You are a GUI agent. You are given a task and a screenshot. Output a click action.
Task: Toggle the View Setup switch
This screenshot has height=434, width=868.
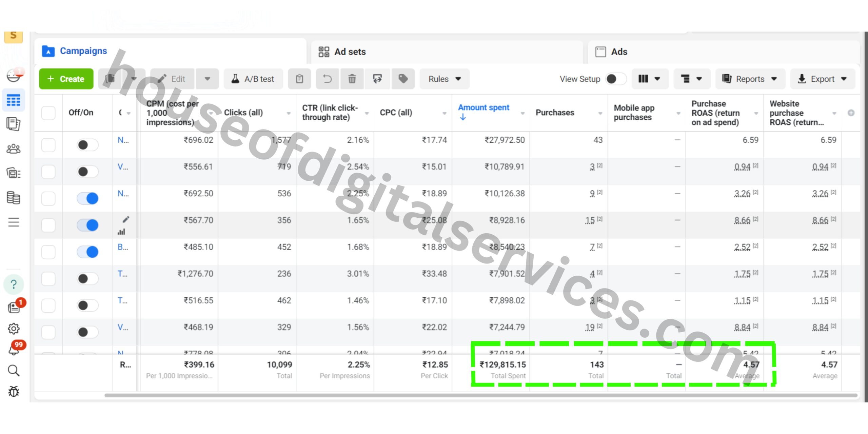(615, 79)
